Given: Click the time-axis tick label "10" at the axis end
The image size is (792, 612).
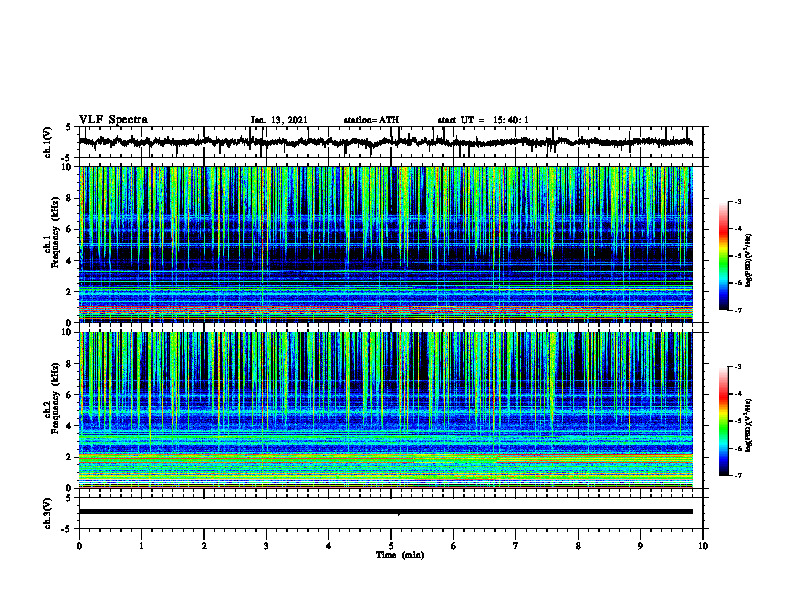Looking at the screenshot, I should [x=703, y=546].
